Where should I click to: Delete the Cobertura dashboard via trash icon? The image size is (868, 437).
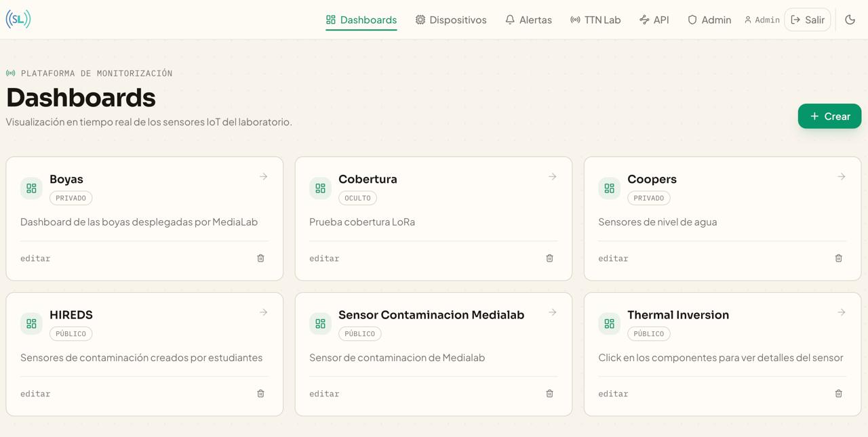point(549,258)
